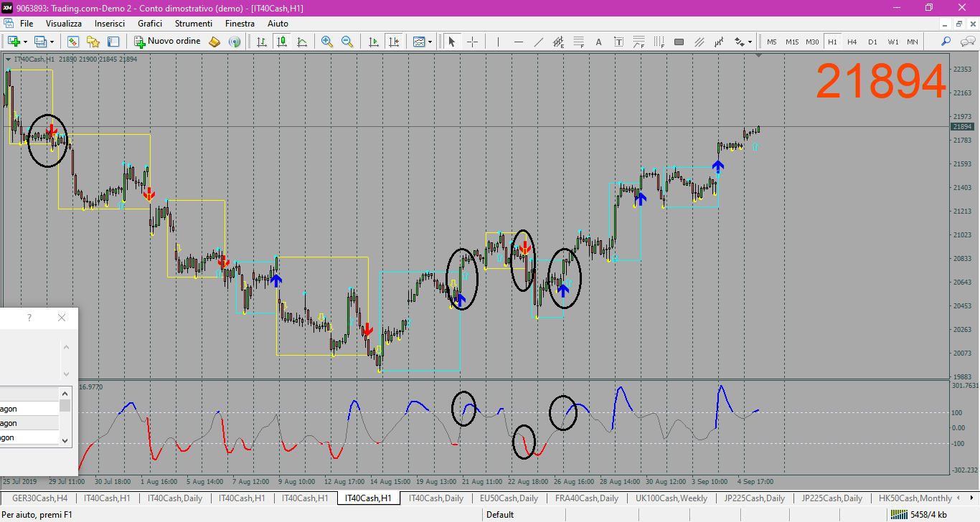Viewport: 980px width, 522px height.
Task: Activate the crosshair cursor mode
Action: 472,42
